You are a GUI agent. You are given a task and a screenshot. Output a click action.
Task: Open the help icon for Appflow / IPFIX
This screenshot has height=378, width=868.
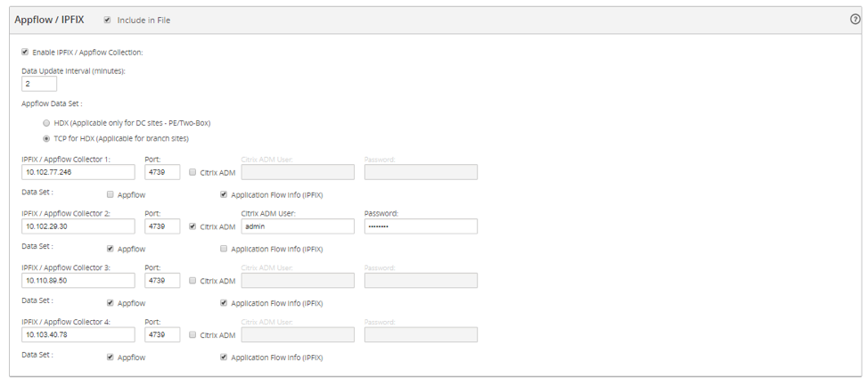click(854, 19)
